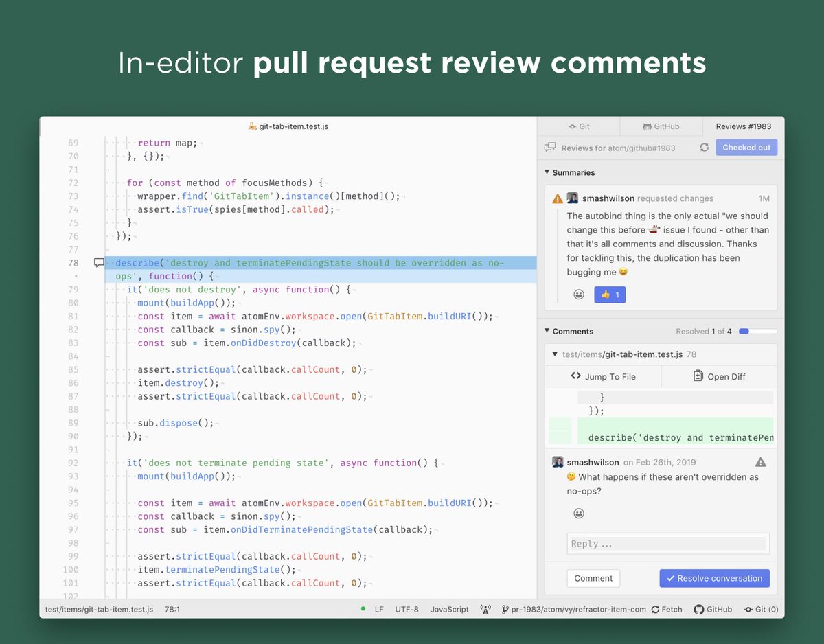Click line number 92 in the gutter

tap(73, 463)
